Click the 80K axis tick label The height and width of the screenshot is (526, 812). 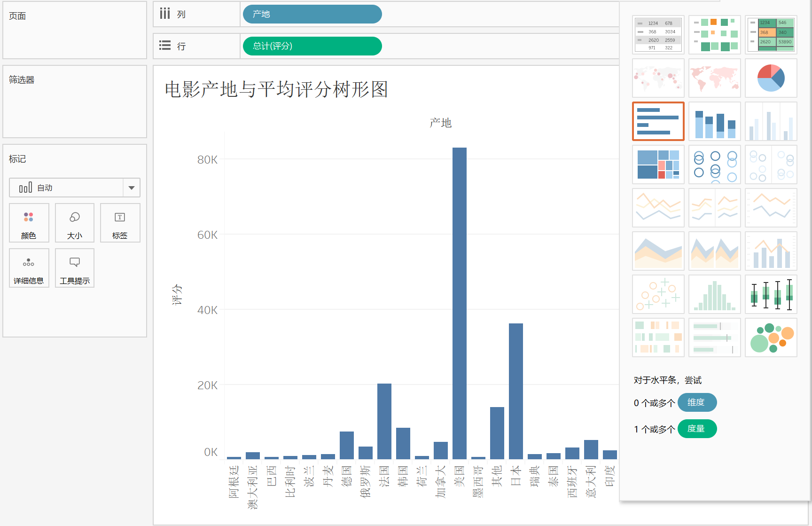click(207, 160)
